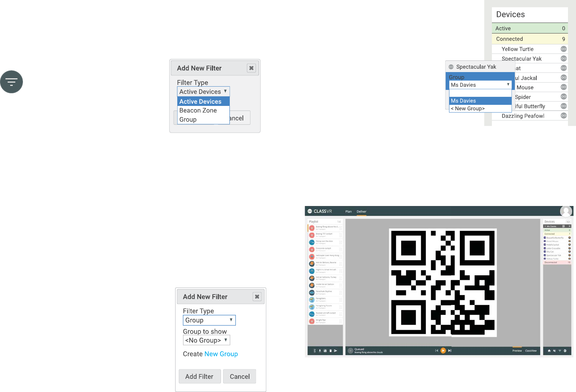Image resolution: width=576 pixels, height=392 pixels.
Task: Toggle the checkbox beside Shy Cat device
Action: point(545,252)
